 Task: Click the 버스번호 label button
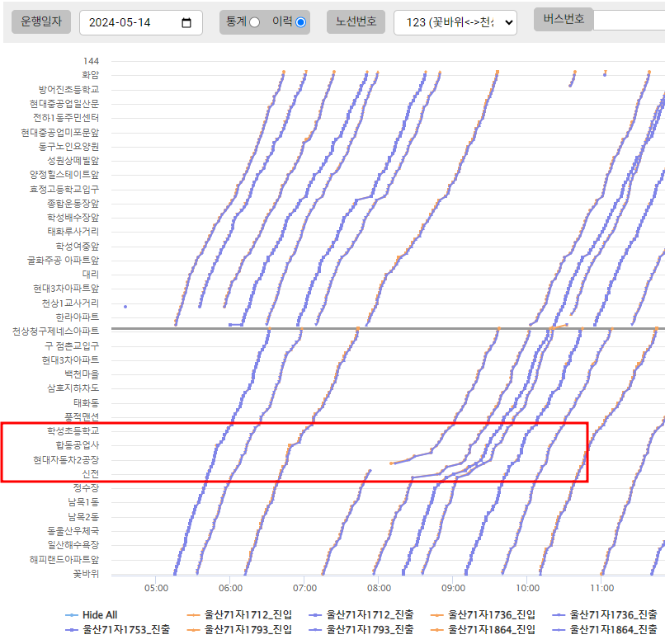(x=563, y=19)
